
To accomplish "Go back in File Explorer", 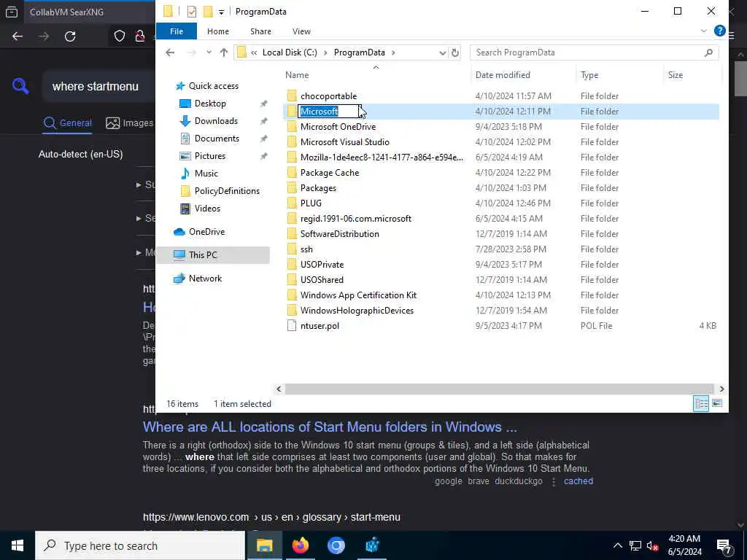I will pyautogui.click(x=170, y=52).
